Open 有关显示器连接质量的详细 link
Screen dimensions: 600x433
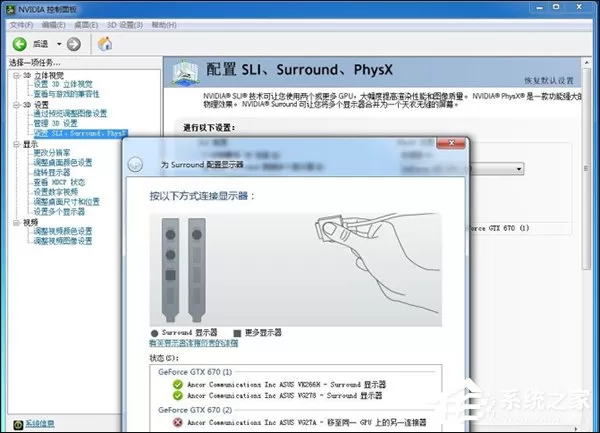[x=194, y=343]
